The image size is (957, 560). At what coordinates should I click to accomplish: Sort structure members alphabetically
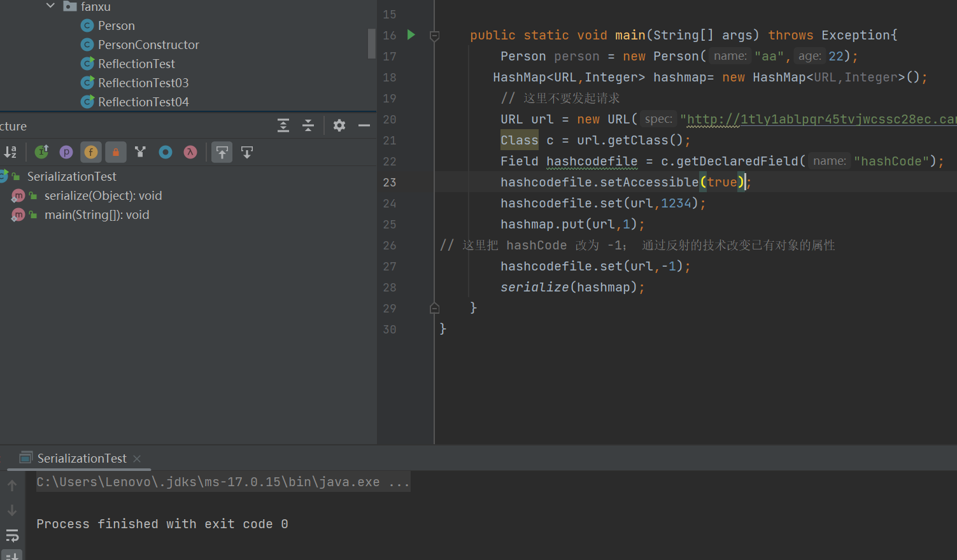coord(10,152)
